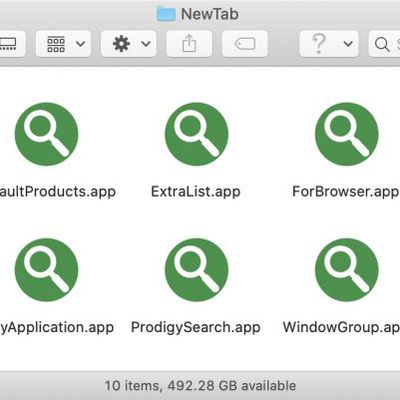Image resolution: width=400 pixels, height=400 pixels.
Task: Select the DefaultProducts app icon
Action: click(x=47, y=134)
